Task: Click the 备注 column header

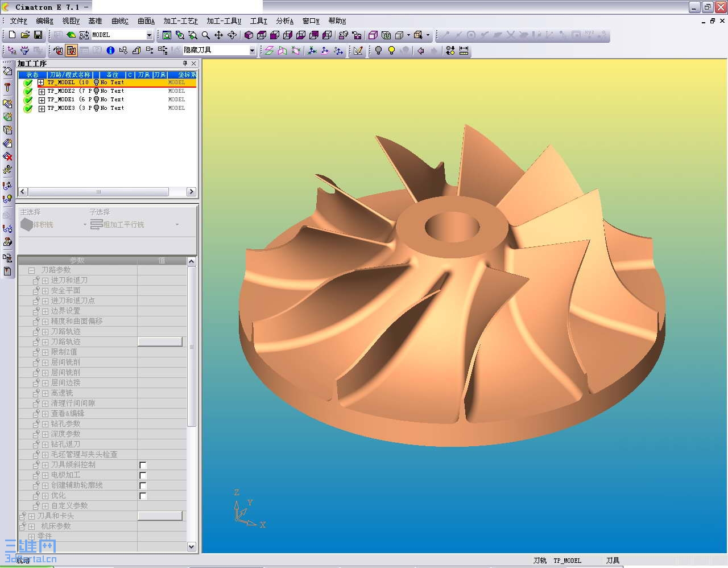Action: 112,75
